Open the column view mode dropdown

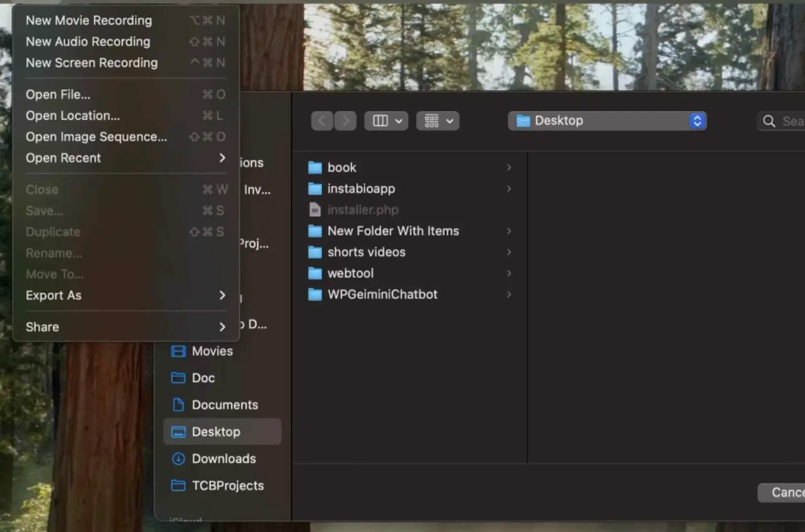click(386, 121)
